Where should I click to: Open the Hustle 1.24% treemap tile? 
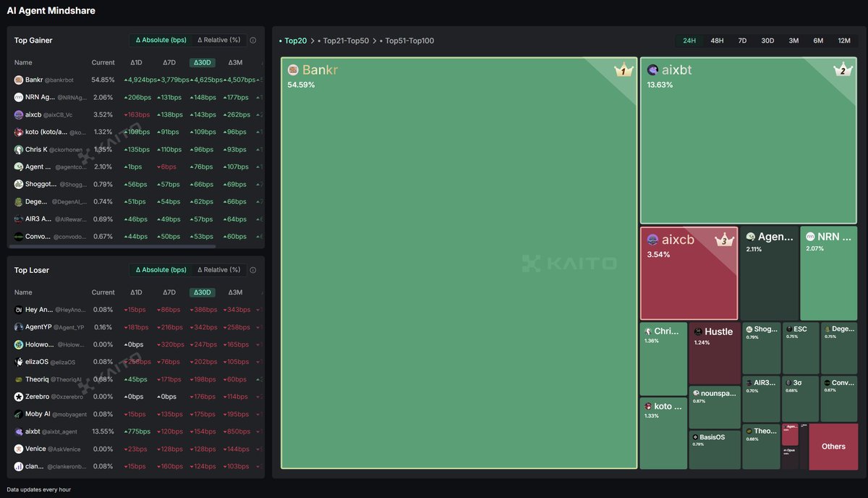[x=715, y=353]
